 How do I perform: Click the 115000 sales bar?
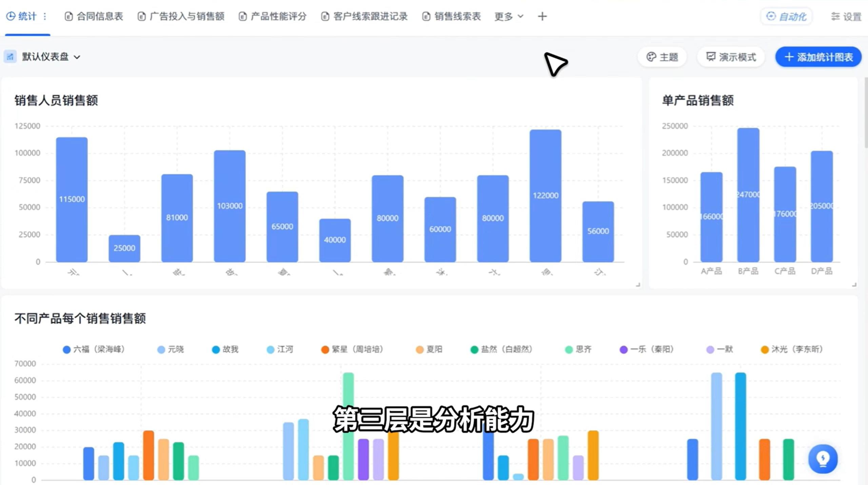(72, 199)
